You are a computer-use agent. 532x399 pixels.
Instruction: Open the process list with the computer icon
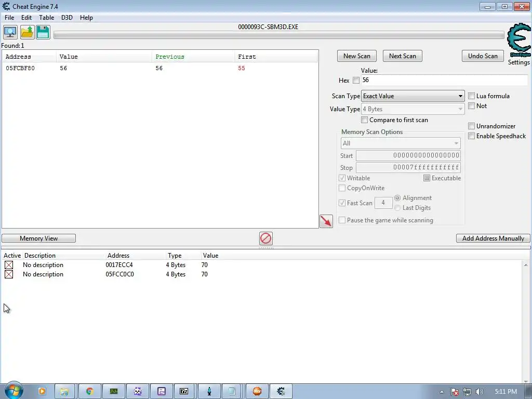click(10, 32)
